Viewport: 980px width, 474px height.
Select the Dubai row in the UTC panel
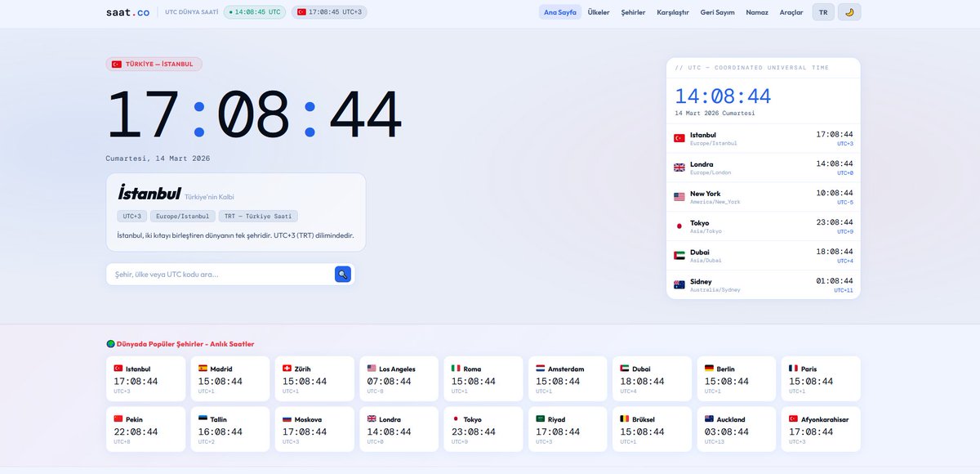[763, 256]
